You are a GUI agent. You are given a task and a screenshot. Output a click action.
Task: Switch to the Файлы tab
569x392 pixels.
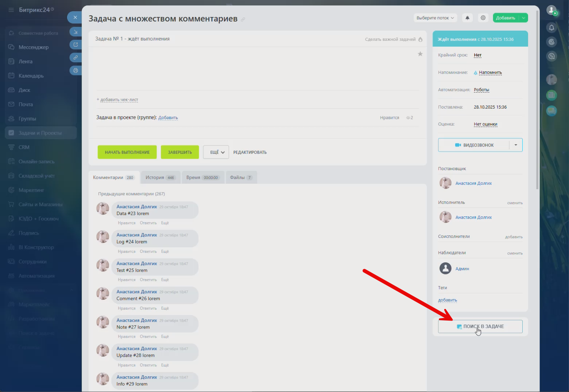241,177
